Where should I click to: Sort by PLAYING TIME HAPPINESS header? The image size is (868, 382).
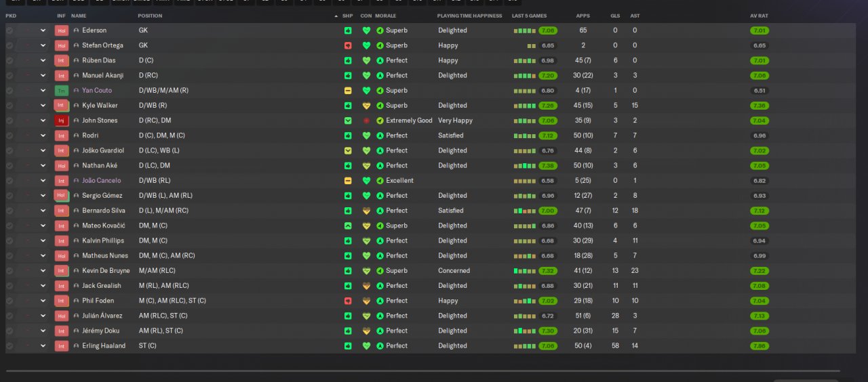click(x=470, y=16)
